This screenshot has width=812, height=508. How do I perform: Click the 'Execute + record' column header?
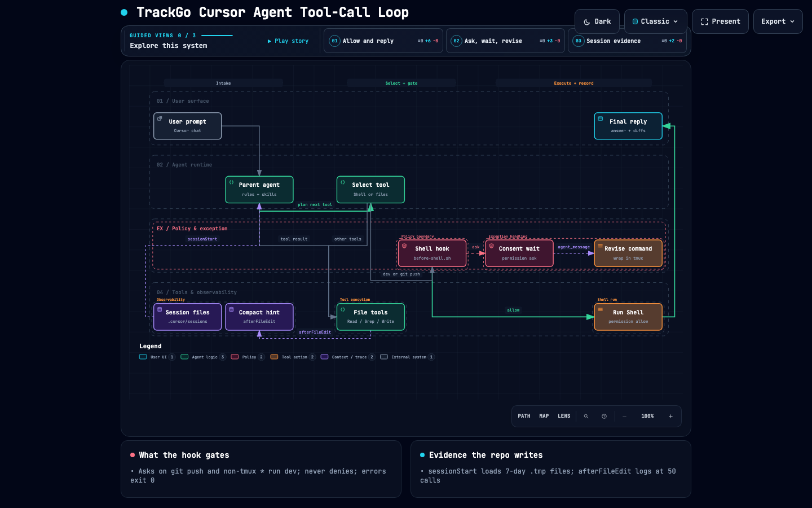(x=573, y=83)
